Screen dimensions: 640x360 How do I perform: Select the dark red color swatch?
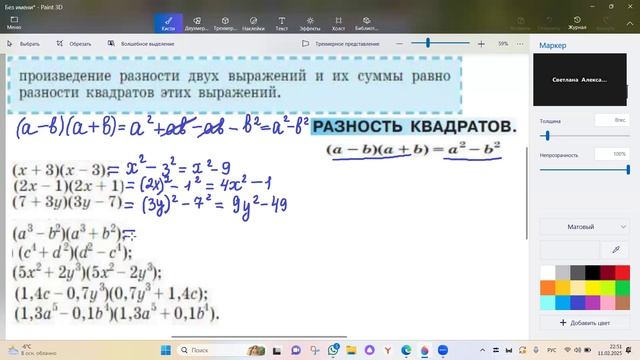607,273
